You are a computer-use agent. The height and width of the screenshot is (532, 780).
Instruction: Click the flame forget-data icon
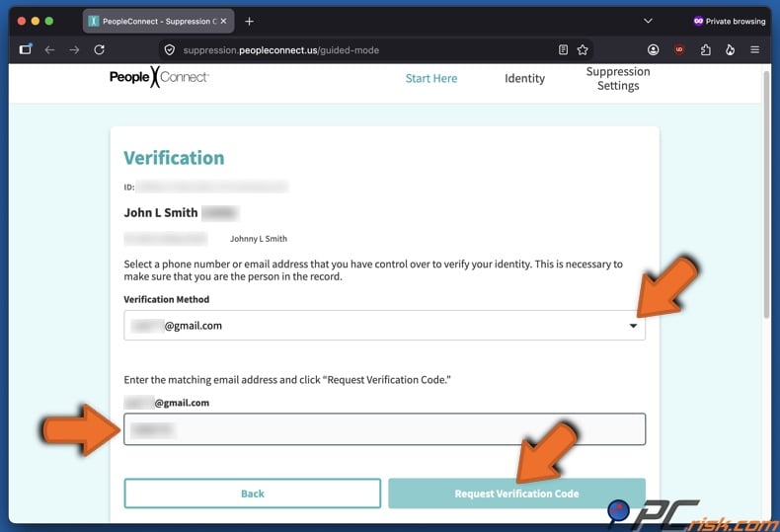730,49
